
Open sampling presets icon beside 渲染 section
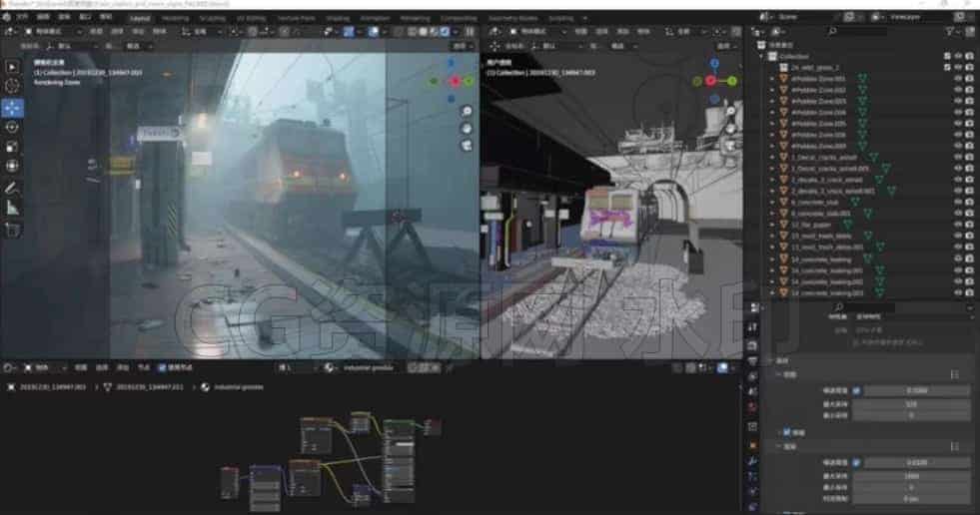[954, 447]
